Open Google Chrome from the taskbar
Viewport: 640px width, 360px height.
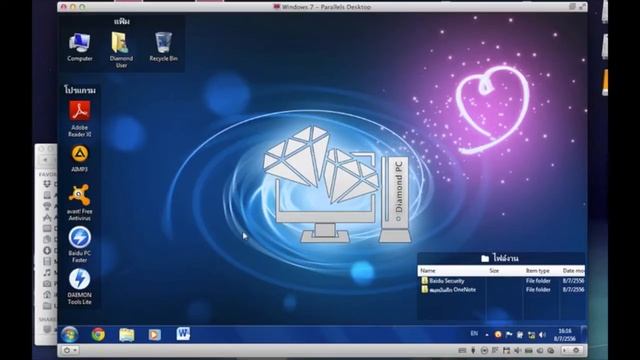tap(98, 334)
